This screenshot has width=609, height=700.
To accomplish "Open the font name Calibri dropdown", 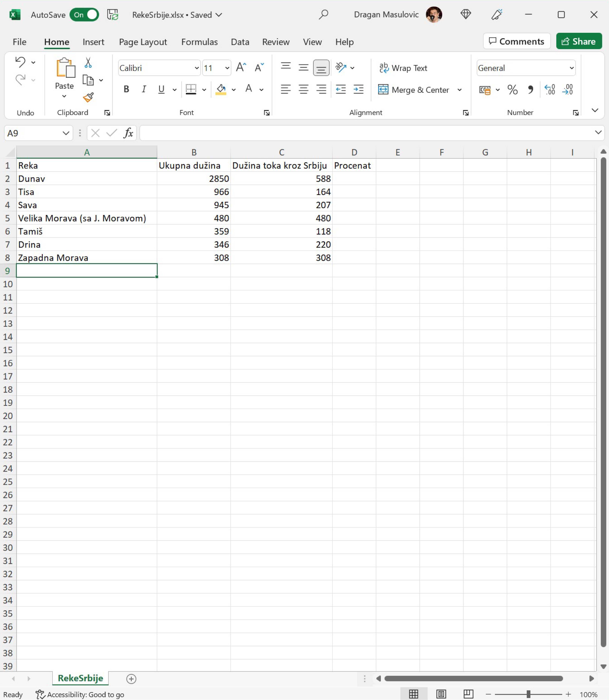I will [x=196, y=68].
